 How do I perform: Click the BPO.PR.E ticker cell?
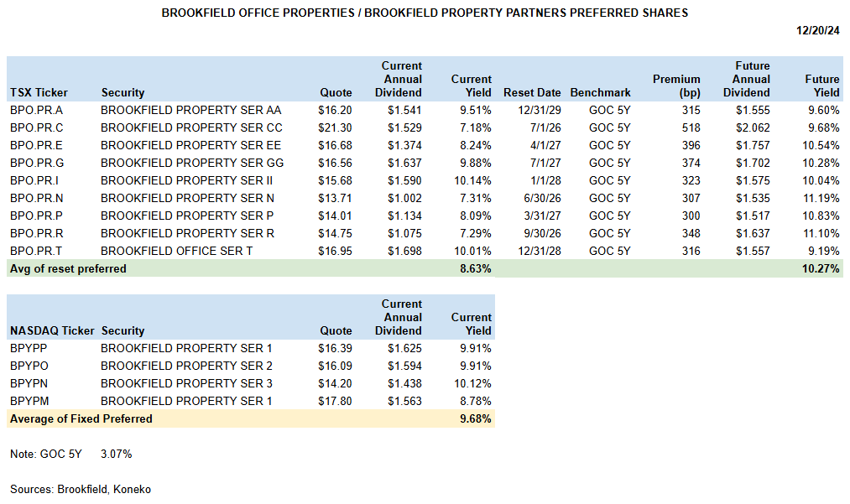click(x=36, y=145)
